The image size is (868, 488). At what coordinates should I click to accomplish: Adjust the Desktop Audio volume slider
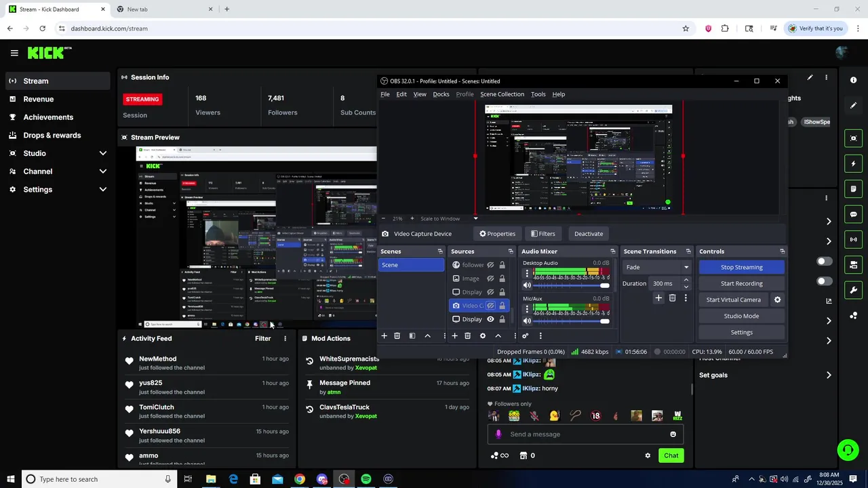click(x=571, y=285)
